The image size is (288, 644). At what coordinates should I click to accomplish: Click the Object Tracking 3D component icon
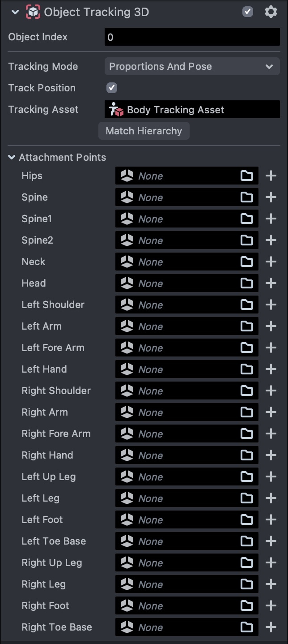[34, 12]
